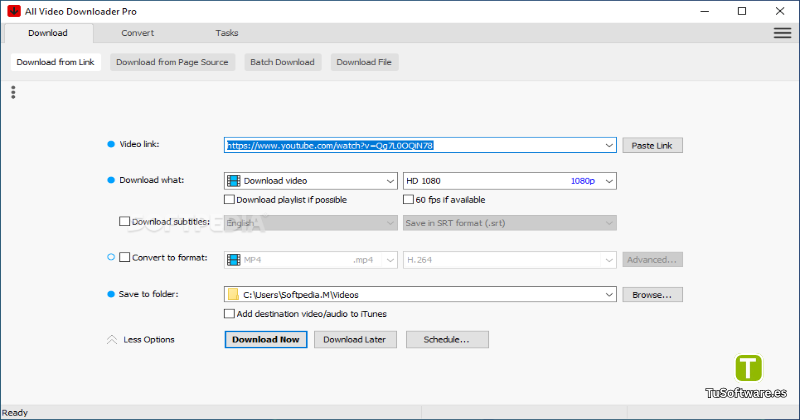The width and height of the screenshot is (800, 420).
Task: Click the Video link: label
Action: click(139, 144)
